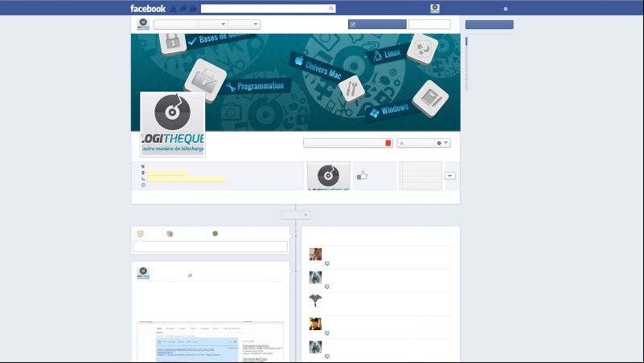Open friend requests icon in the top bar
The height and width of the screenshot is (363, 644).
174,9
